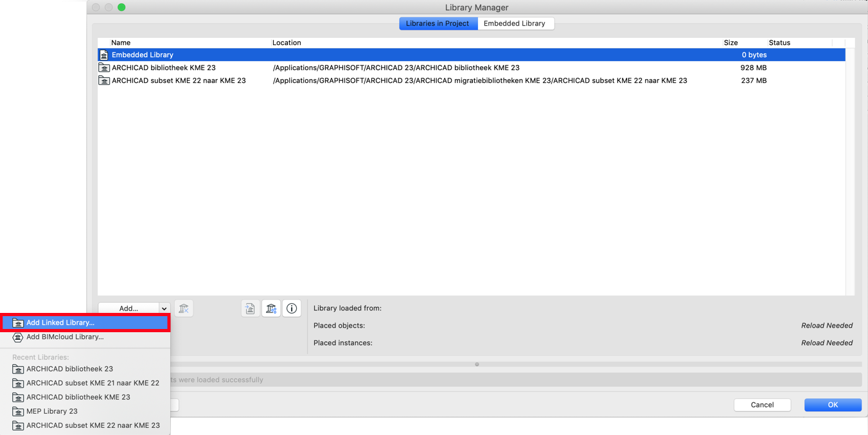Pick ARCHICAD subset KME 22 naar KME 23 under Recent Libraries
The width and height of the screenshot is (868, 435).
click(x=85, y=425)
